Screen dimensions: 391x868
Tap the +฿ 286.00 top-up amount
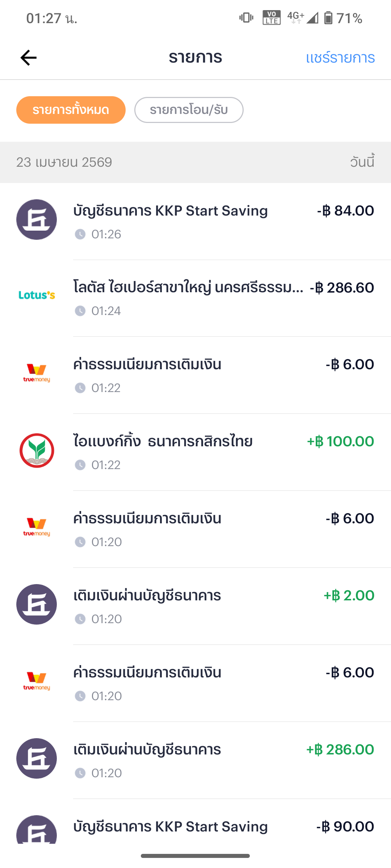340,750
